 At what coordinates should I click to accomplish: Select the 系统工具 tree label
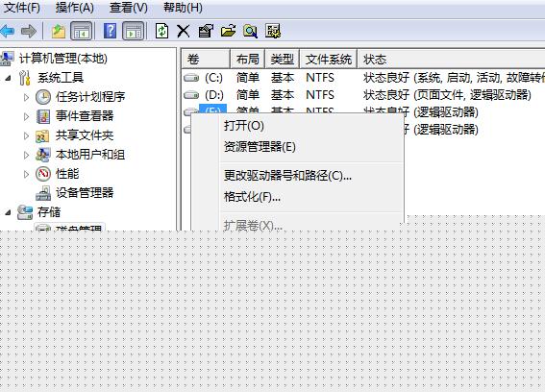(61, 78)
